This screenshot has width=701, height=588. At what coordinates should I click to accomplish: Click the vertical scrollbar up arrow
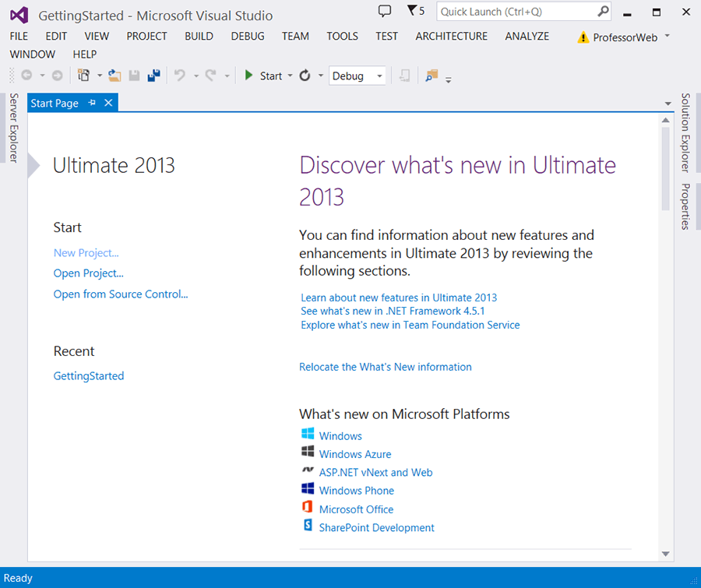[666, 120]
